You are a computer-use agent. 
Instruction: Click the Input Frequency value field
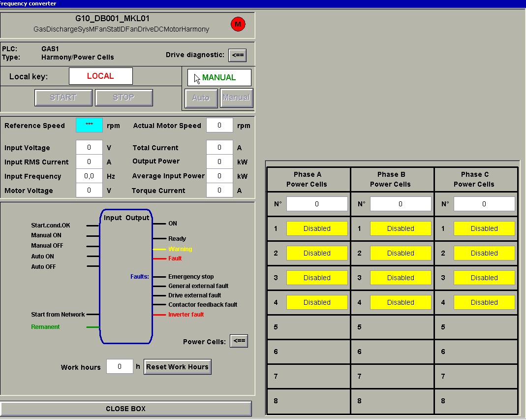point(89,176)
